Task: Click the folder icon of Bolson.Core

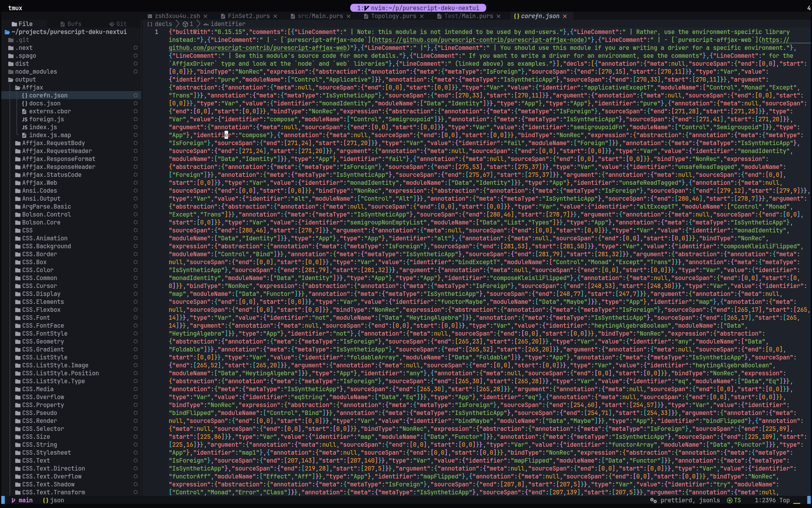Action: coord(18,223)
